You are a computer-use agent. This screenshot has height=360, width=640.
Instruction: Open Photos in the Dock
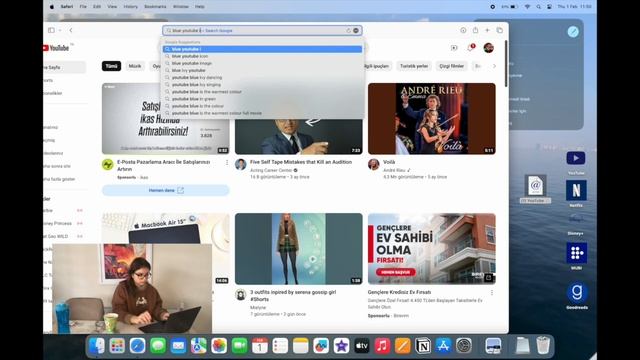coord(219,346)
